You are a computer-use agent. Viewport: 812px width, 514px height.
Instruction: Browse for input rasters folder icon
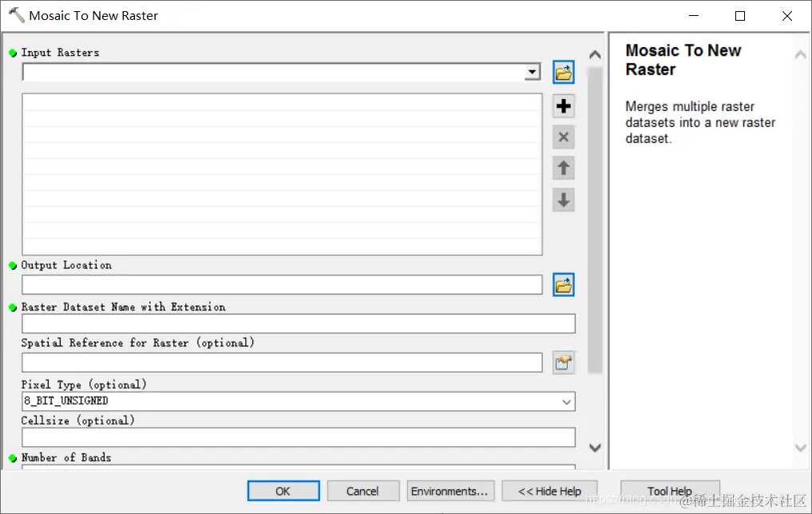coord(564,72)
